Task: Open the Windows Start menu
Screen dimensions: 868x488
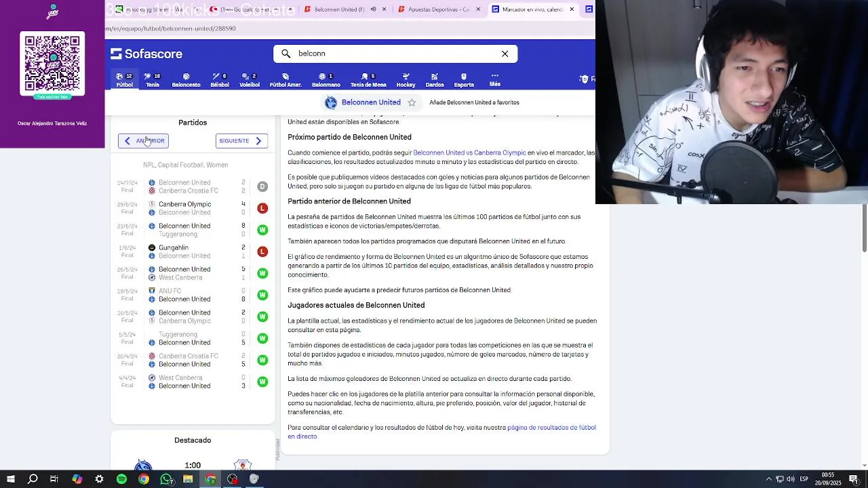Action: 10,479
